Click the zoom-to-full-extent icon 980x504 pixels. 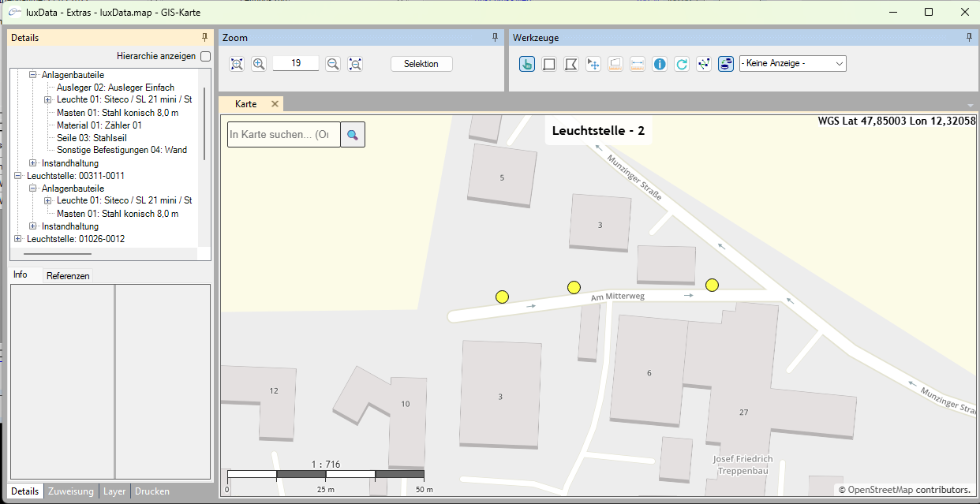[237, 64]
